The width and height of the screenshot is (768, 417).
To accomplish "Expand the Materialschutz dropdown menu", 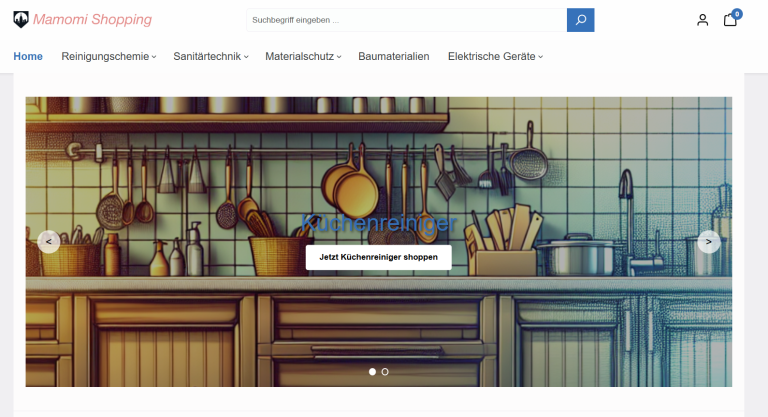I will [303, 56].
